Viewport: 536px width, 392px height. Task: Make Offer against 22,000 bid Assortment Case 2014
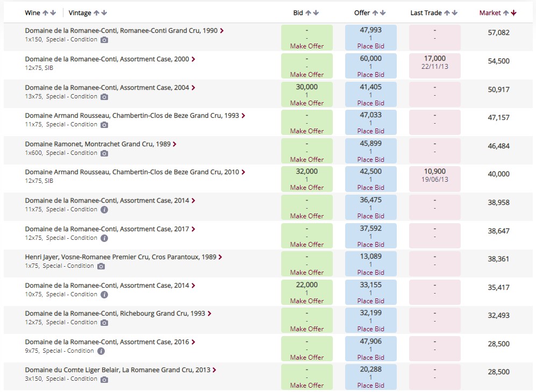[306, 301]
